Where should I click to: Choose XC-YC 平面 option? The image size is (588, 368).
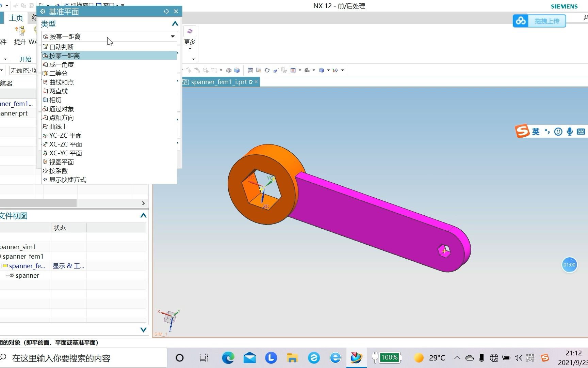(109, 153)
